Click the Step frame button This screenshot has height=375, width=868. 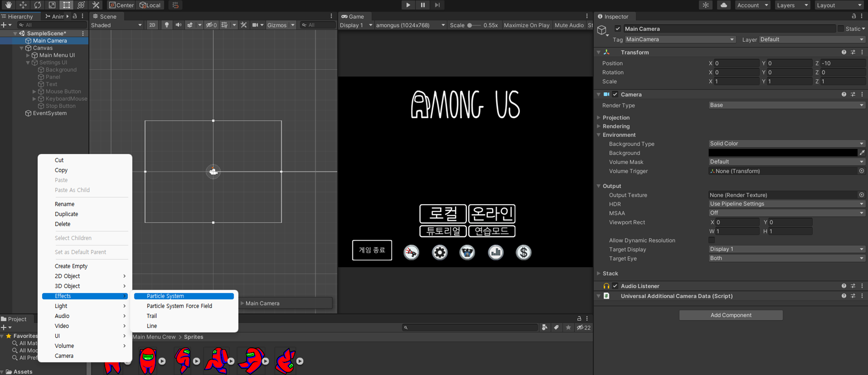pyautogui.click(x=437, y=5)
